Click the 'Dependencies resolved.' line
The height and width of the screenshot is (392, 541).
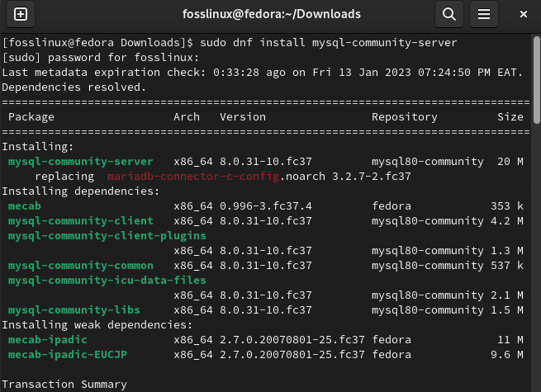point(74,87)
